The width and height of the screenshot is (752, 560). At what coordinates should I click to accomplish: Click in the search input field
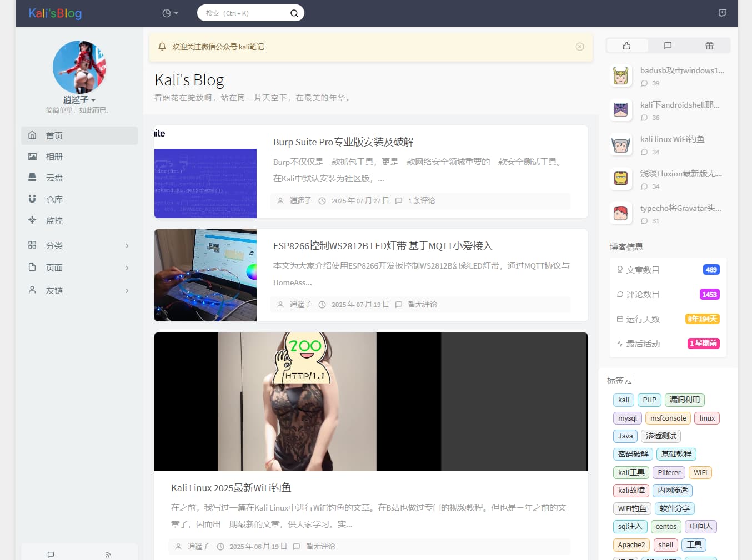pyautogui.click(x=244, y=13)
